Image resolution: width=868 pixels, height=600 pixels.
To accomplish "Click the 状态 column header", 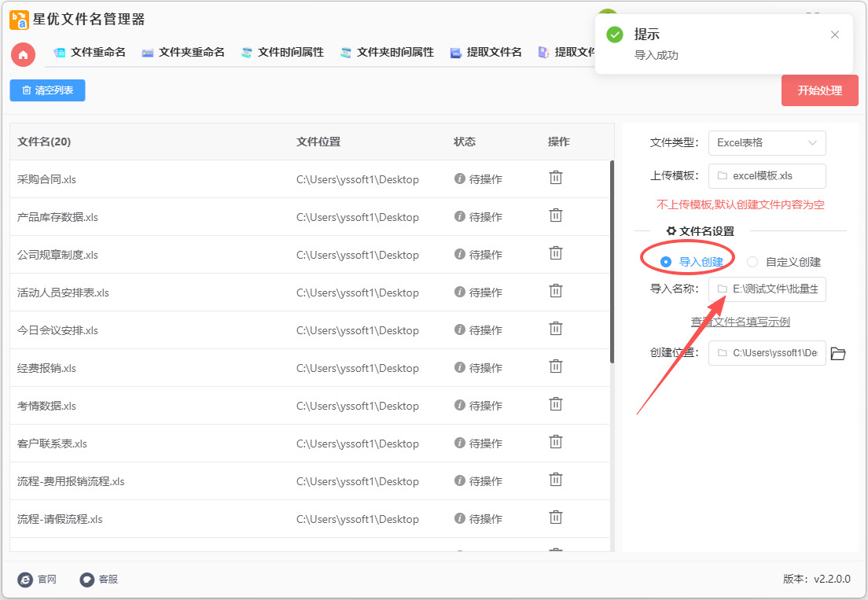I will [465, 142].
